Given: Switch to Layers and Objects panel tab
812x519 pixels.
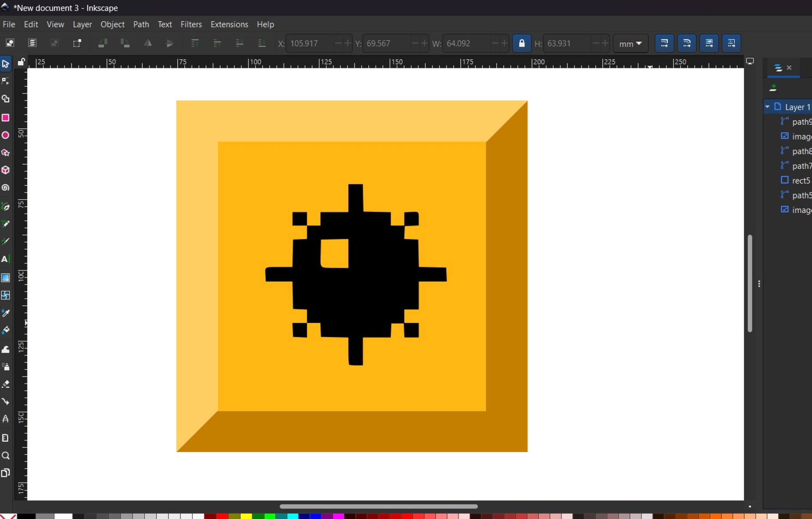Looking at the screenshot, I should [x=778, y=68].
